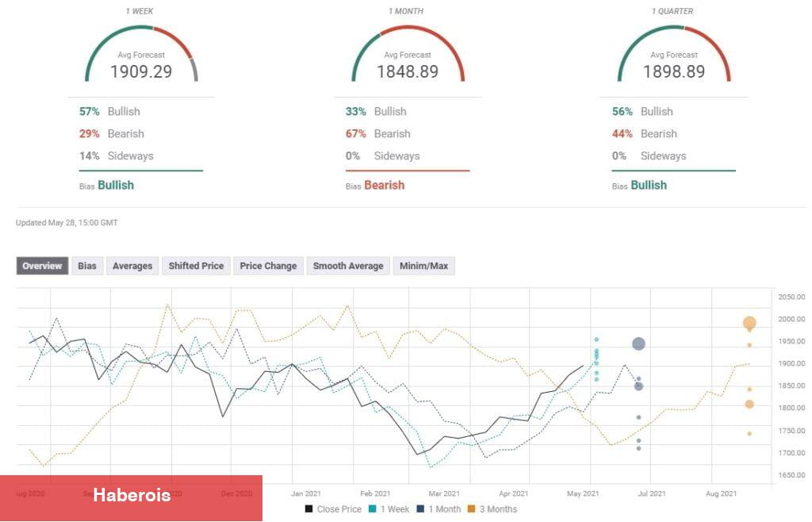Click the large blue forecast dot on chart
The width and height of the screenshot is (812, 522).
tap(638, 344)
